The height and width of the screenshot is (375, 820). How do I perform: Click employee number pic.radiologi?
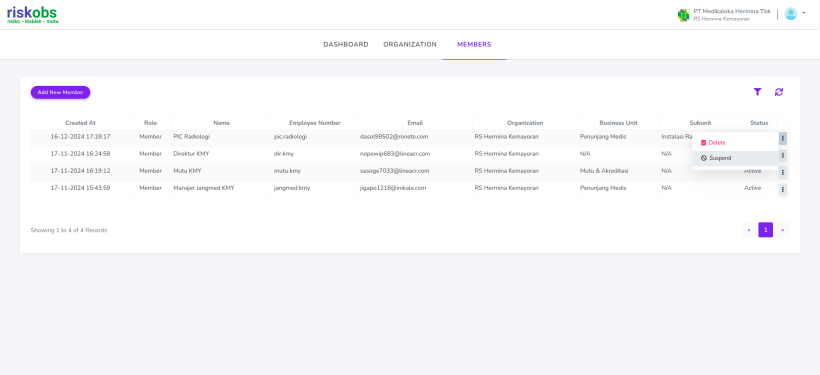click(x=290, y=137)
